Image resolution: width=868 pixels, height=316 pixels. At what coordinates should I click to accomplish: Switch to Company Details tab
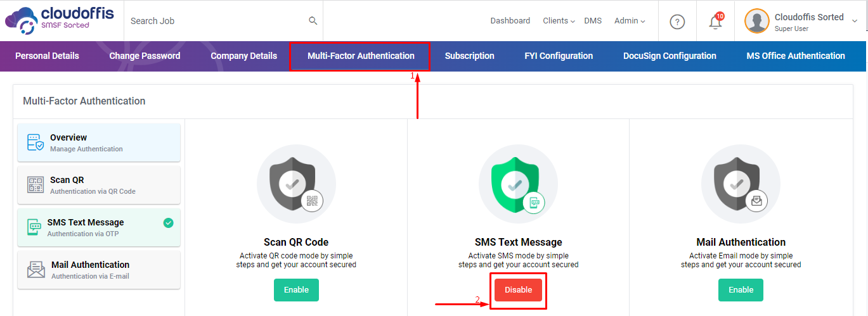(x=243, y=56)
